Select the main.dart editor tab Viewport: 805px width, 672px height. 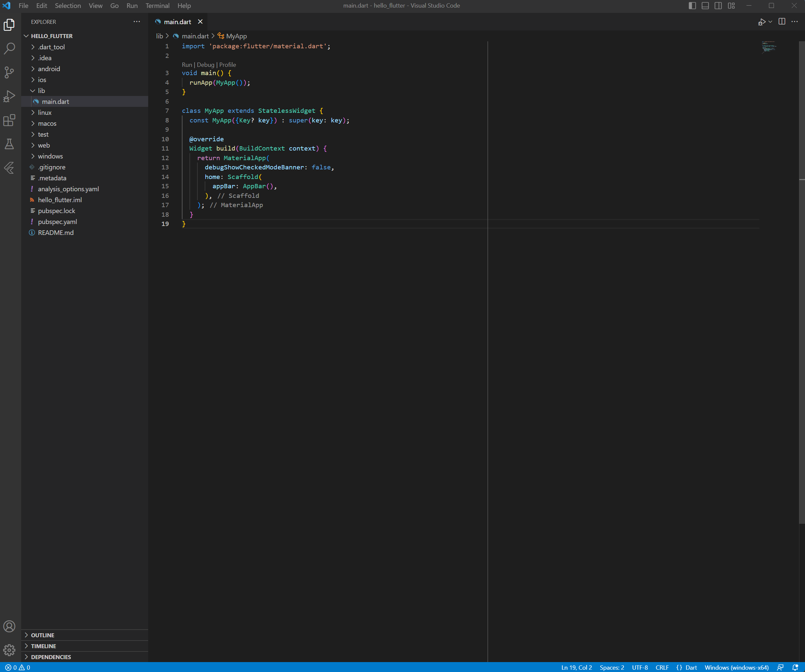[178, 22]
